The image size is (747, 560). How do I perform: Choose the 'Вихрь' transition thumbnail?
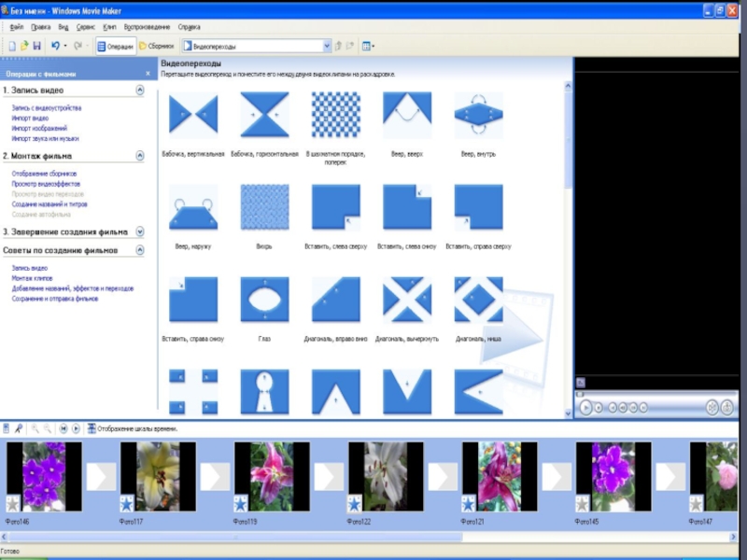click(x=264, y=207)
